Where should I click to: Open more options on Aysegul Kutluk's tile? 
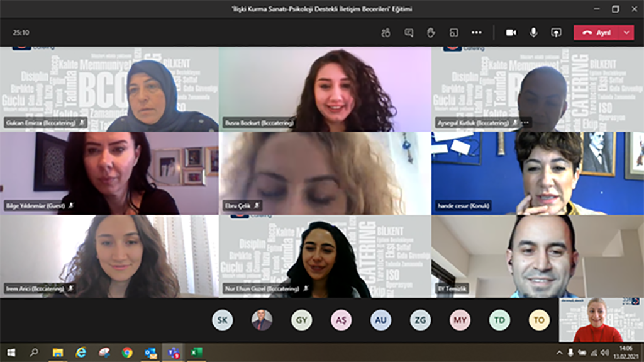click(525, 123)
